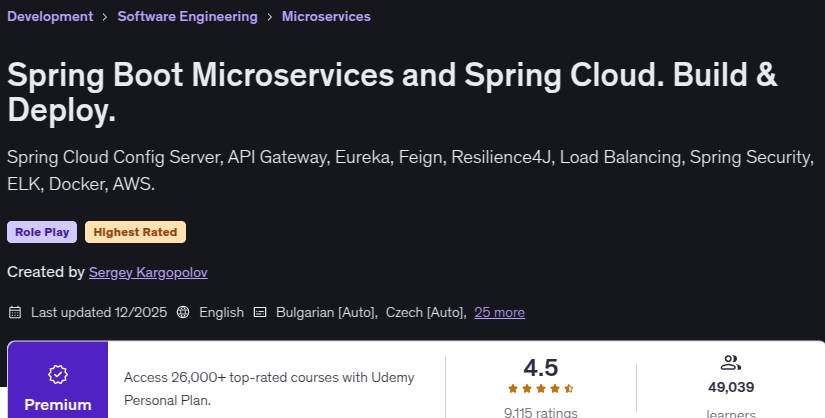Image resolution: width=825 pixels, height=418 pixels.
Task: Click the 9,115 ratings text
Action: coord(541,412)
